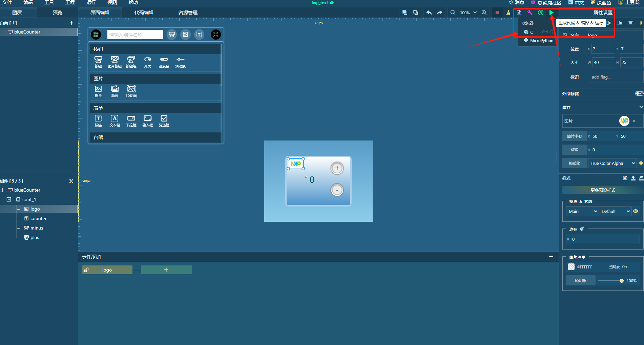This screenshot has height=345, width=644.
Task: Click the zoom-in magnifier icon
Action: (x=484, y=13)
